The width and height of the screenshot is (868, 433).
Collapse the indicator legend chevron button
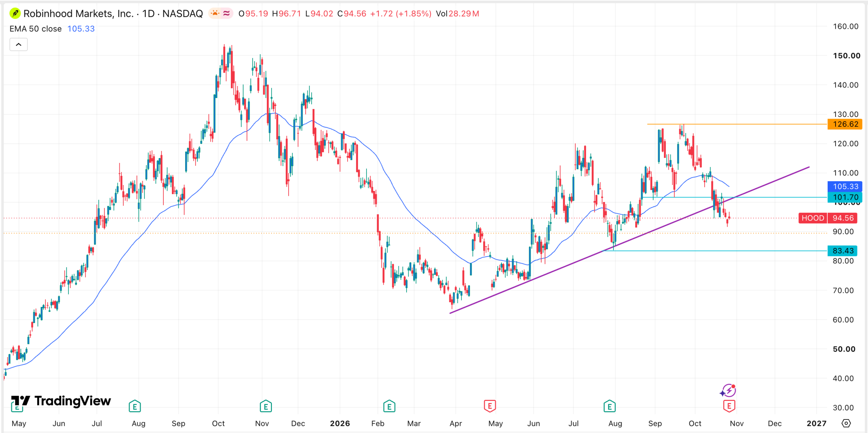(19, 44)
